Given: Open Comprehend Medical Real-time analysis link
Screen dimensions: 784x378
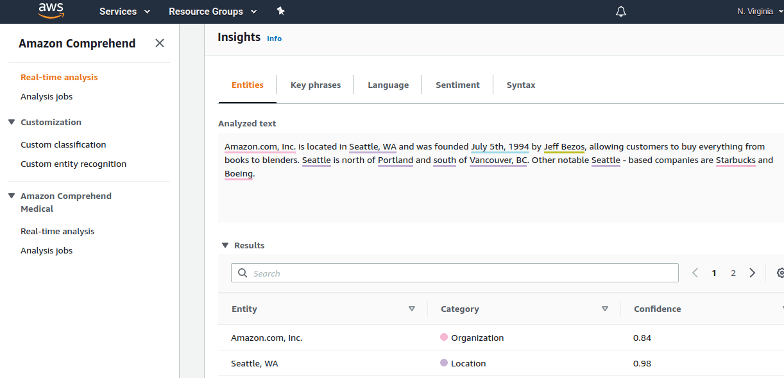Looking at the screenshot, I should [57, 231].
